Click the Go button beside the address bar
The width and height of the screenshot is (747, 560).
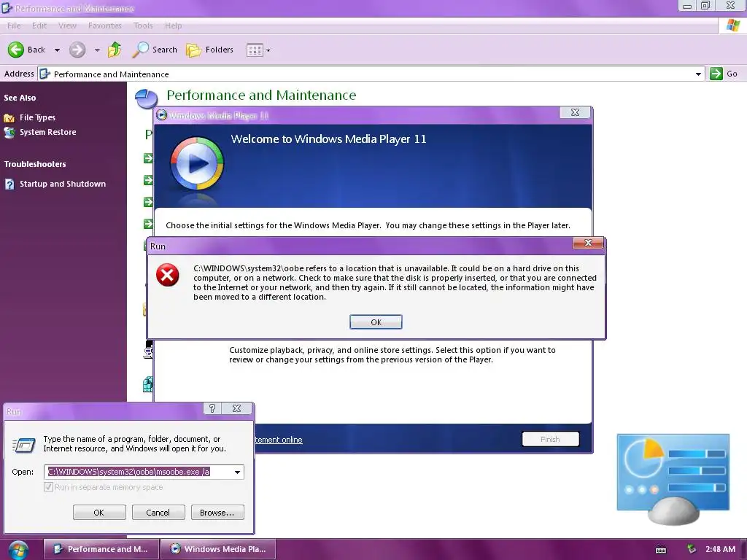pos(724,74)
